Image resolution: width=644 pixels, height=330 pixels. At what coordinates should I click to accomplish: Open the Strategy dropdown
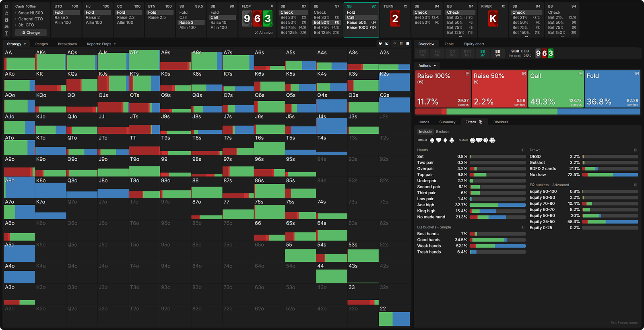[x=16, y=44]
